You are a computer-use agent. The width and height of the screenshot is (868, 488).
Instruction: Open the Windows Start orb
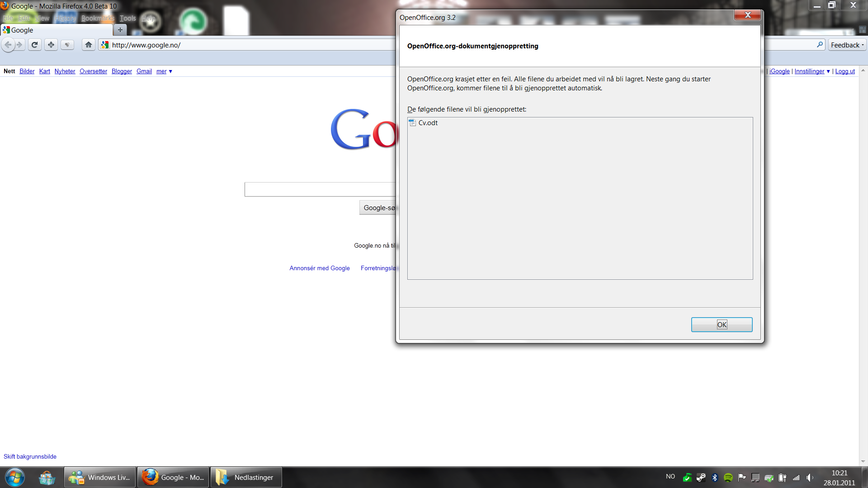tap(14, 477)
